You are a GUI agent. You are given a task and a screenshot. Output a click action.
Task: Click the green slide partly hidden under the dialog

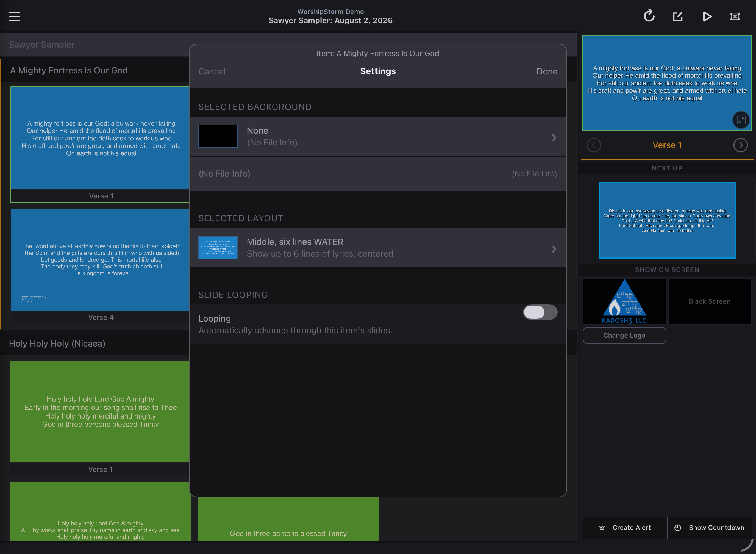(x=288, y=519)
